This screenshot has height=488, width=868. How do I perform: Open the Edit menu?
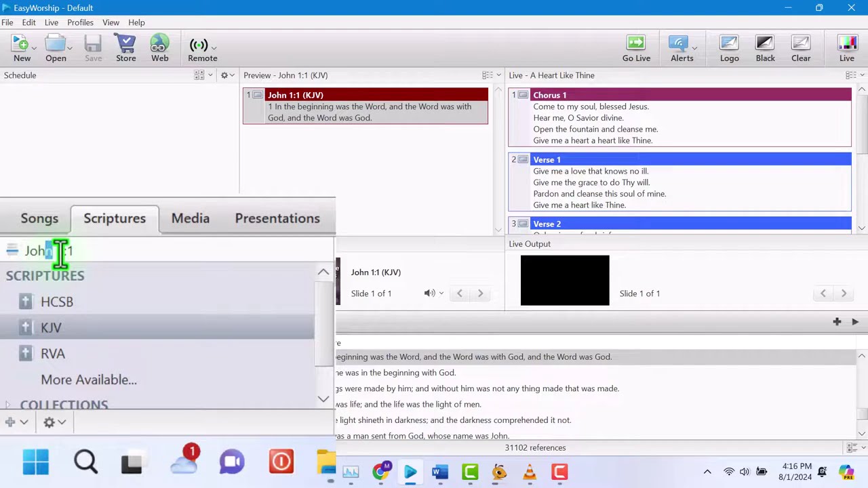[28, 22]
